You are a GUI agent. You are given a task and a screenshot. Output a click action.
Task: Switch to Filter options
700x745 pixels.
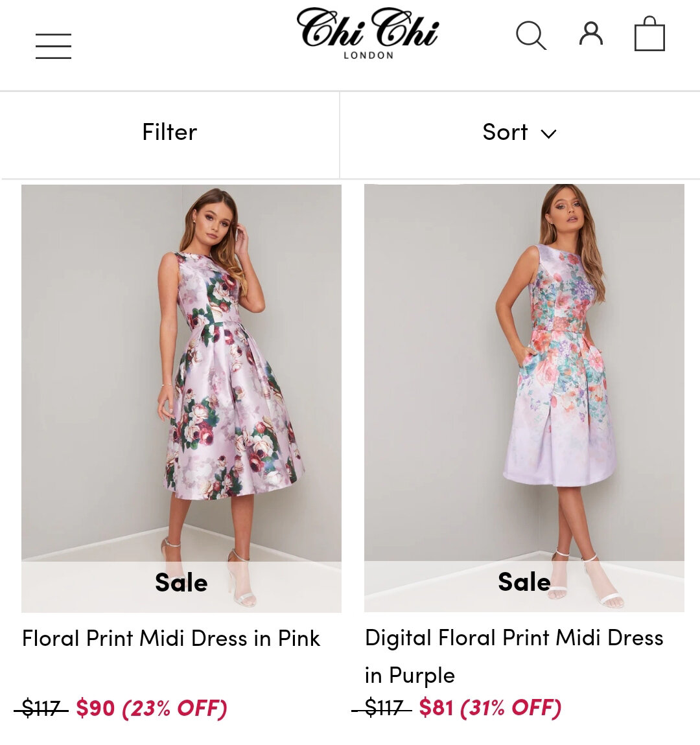169,133
